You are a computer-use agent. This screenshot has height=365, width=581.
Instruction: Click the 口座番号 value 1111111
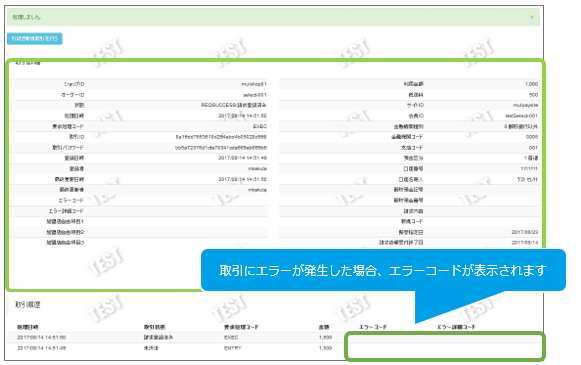(529, 169)
